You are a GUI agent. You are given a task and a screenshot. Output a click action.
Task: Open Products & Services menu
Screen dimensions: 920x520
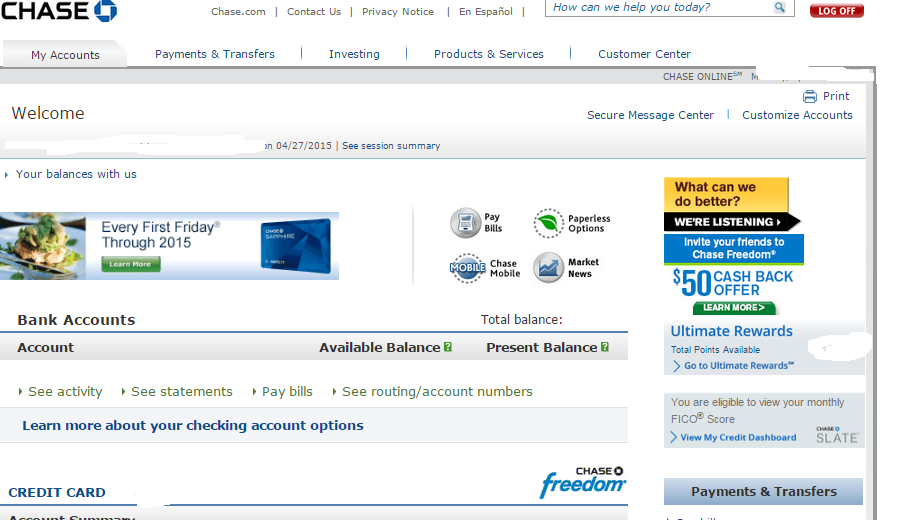click(489, 54)
